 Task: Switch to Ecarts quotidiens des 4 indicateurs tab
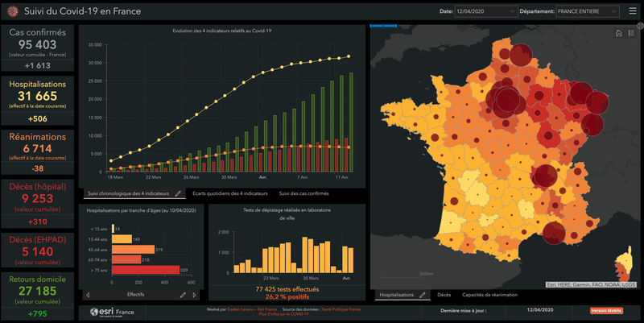click(229, 194)
